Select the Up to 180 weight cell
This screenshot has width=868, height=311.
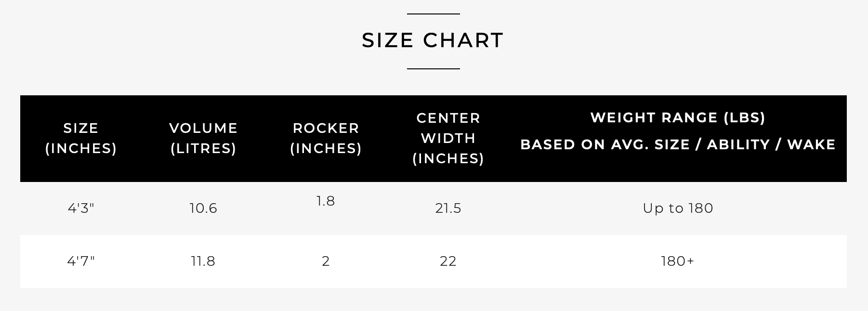point(678,208)
